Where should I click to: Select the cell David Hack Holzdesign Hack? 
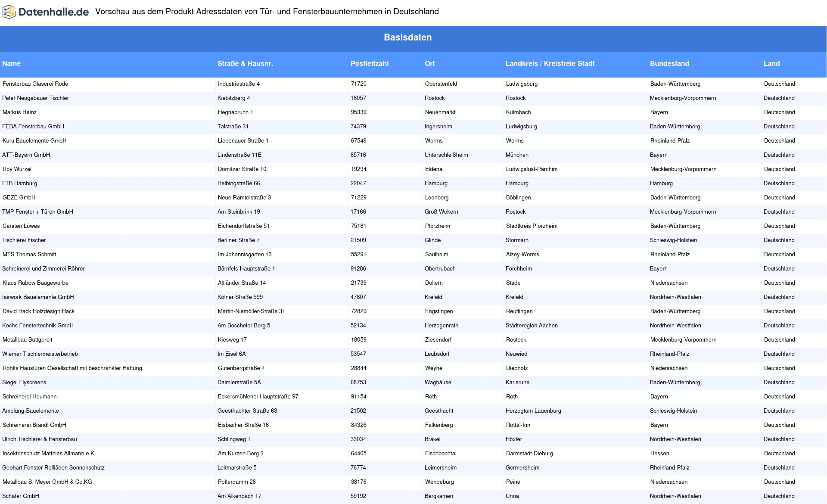[108, 311]
